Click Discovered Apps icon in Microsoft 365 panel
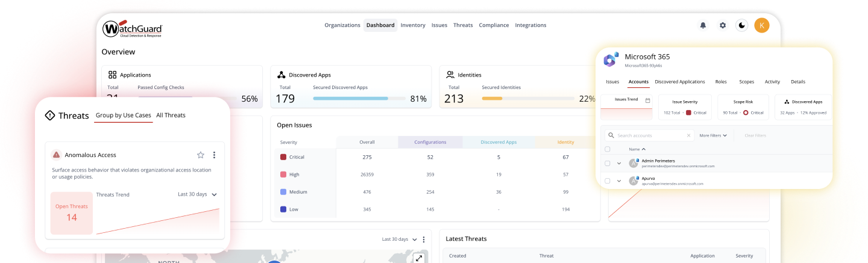The height and width of the screenshot is (263, 868). click(787, 102)
